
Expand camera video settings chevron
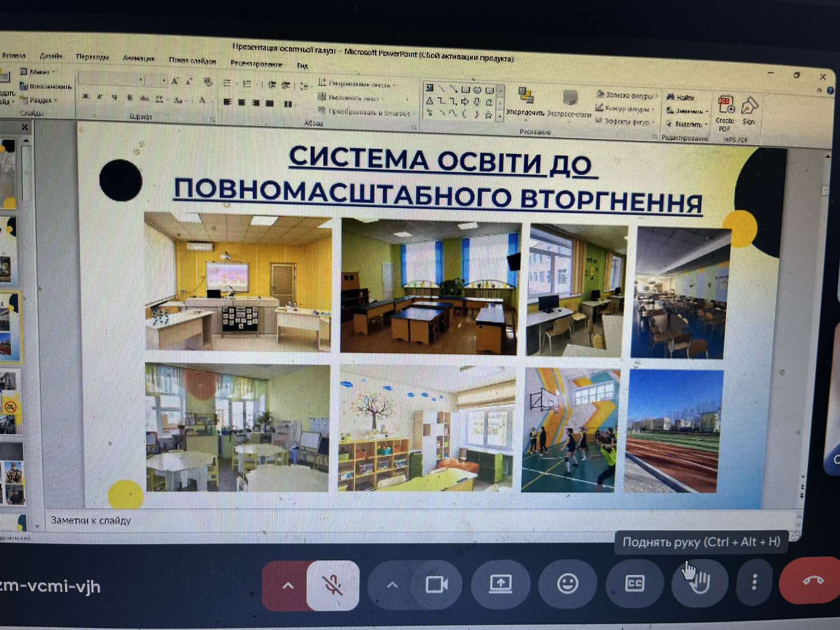tap(392, 585)
